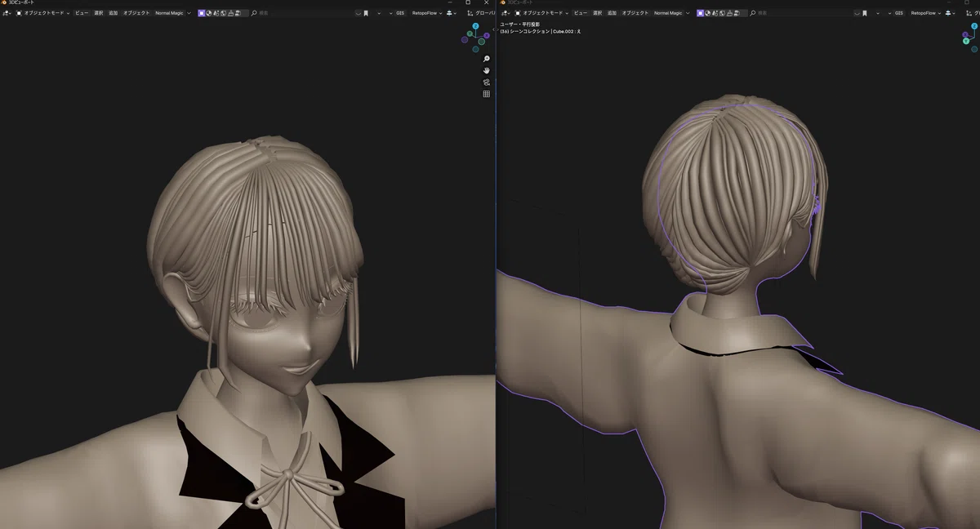Click purple X axis on left viewport gizmo

487,36
